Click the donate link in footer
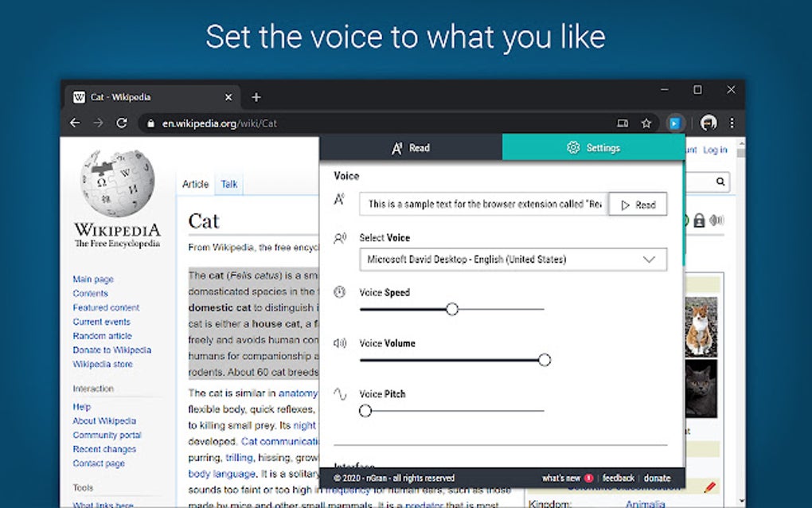812x508 pixels. (x=657, y=478)
